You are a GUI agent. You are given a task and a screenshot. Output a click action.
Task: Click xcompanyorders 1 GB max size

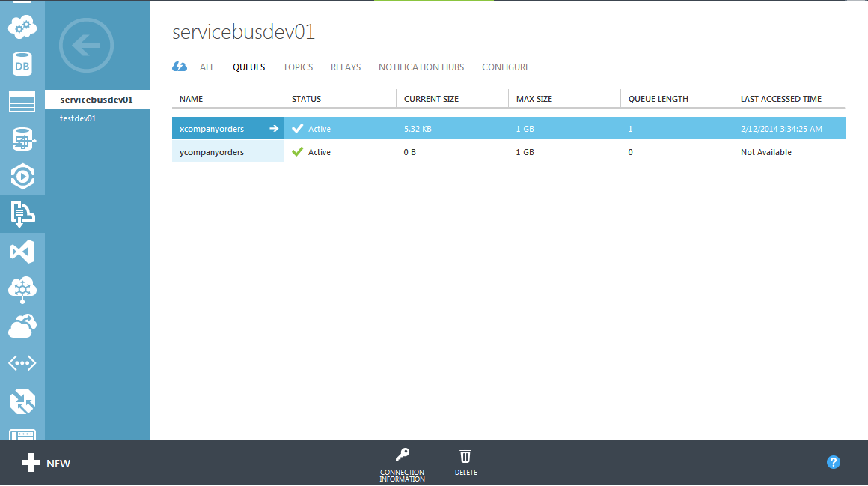click(525, 129)
